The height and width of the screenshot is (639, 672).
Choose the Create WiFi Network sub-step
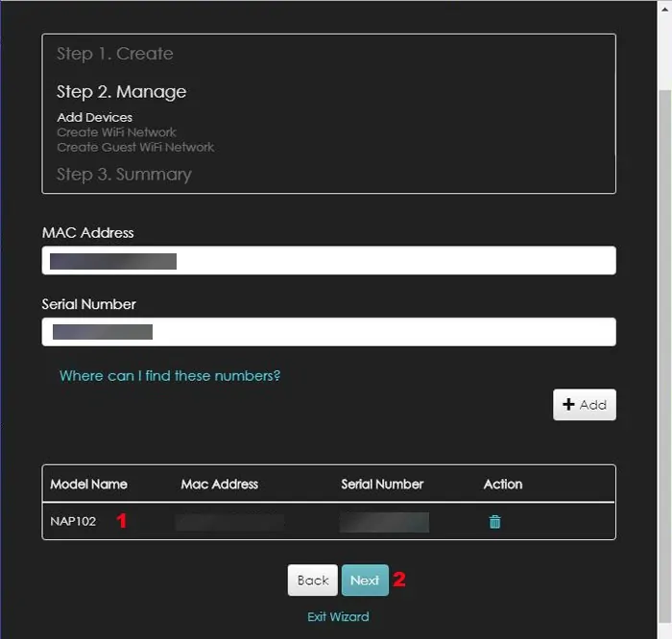pyautogui.click(x=116, y=132)
